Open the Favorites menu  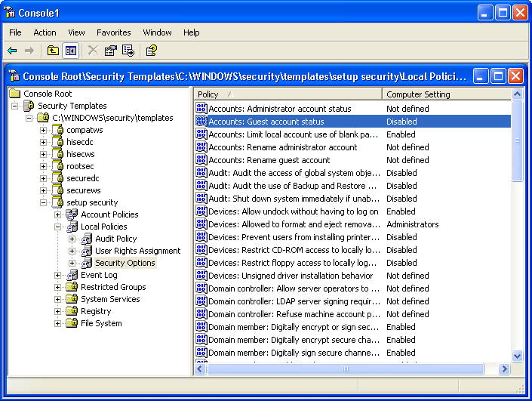(113, 32)
